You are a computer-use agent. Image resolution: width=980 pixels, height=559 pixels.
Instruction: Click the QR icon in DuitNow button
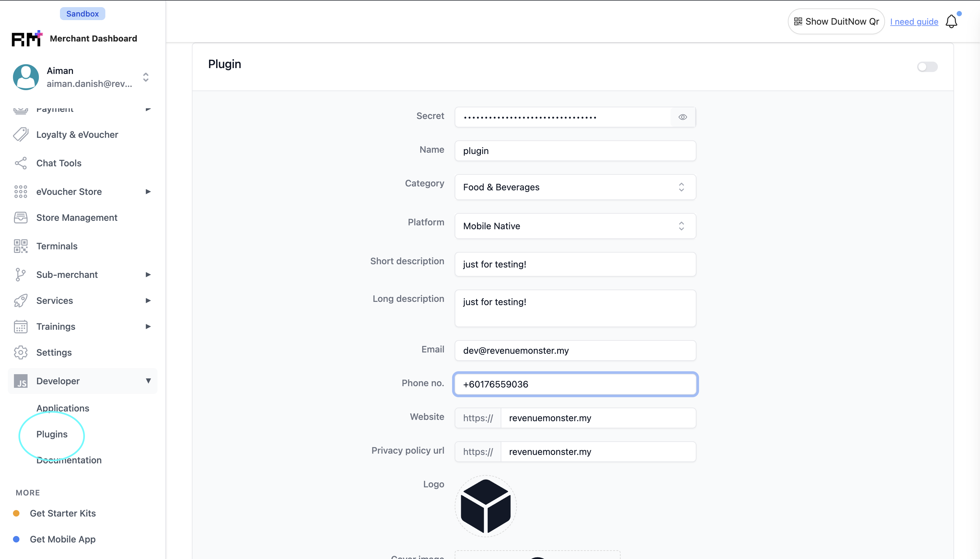tap(798, 21)
